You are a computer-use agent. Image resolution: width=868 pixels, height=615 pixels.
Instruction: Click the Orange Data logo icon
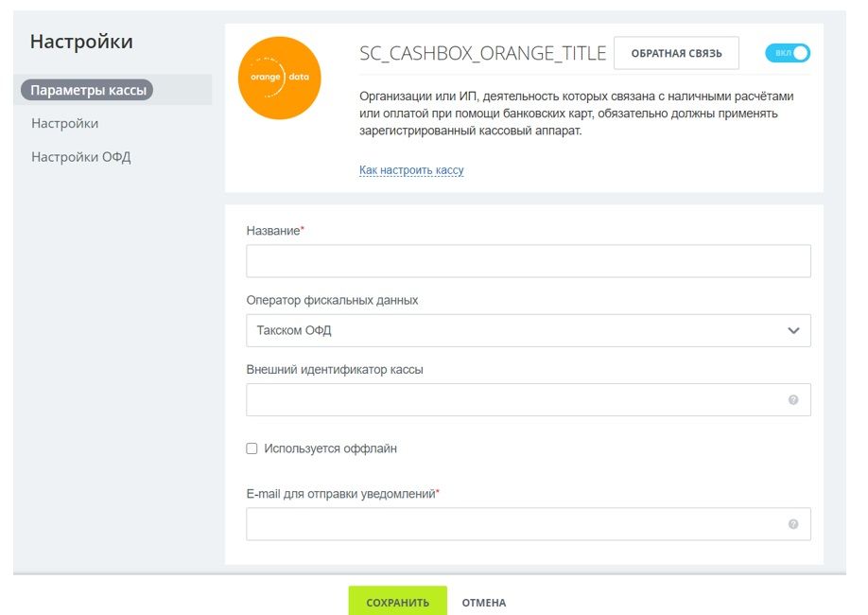click(279, 78)
